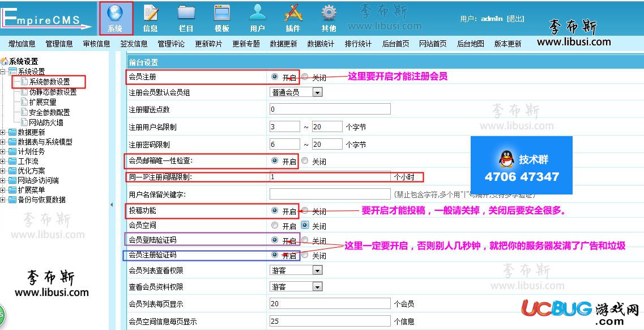The width and height of the screenshot is (644, 330).
Task: Open the 插件 tools icon module
Action: [293, 18]
